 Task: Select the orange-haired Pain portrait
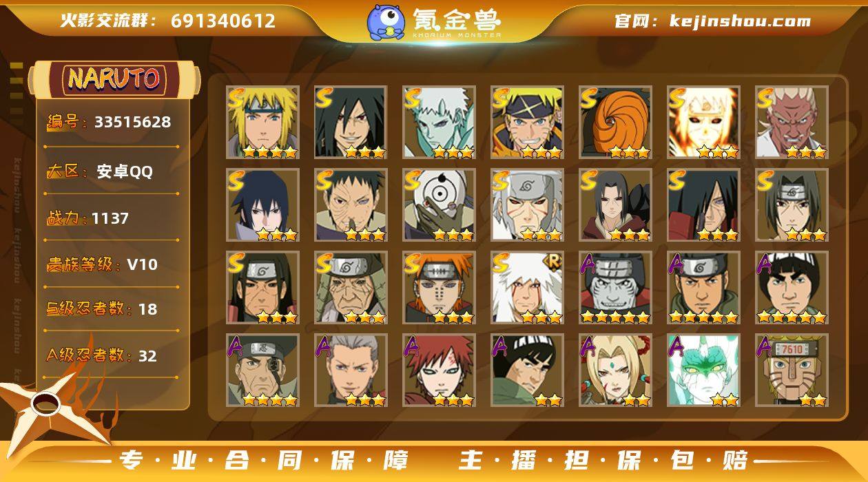[439, 287]
